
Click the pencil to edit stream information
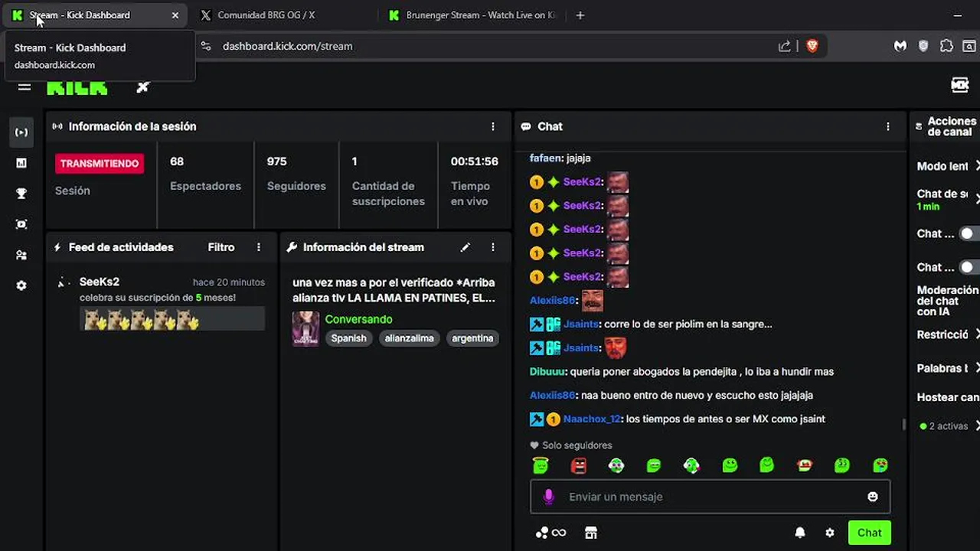tap(465, 247)
